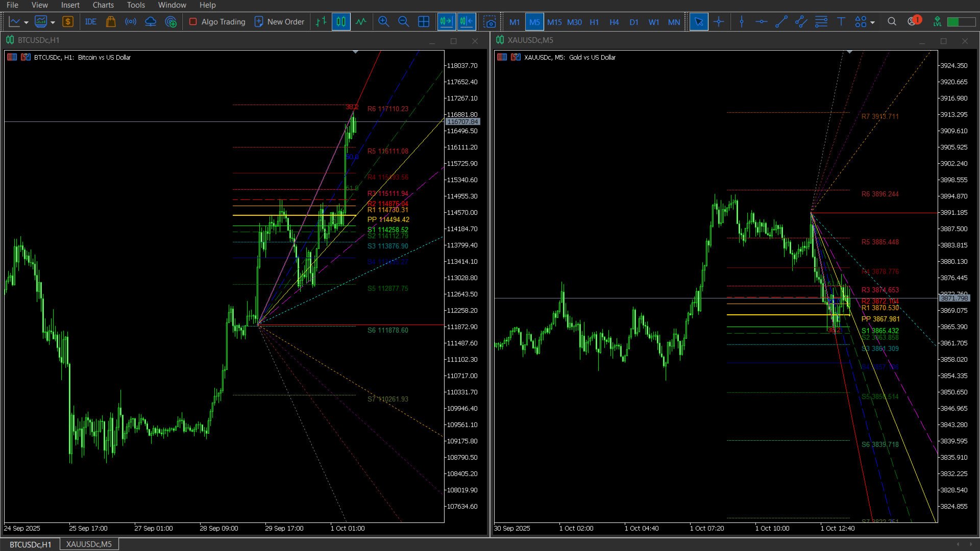Switch to the XAUUSDc,M5 chart tab
The image size is (980, 551).
tap(89, 544)
